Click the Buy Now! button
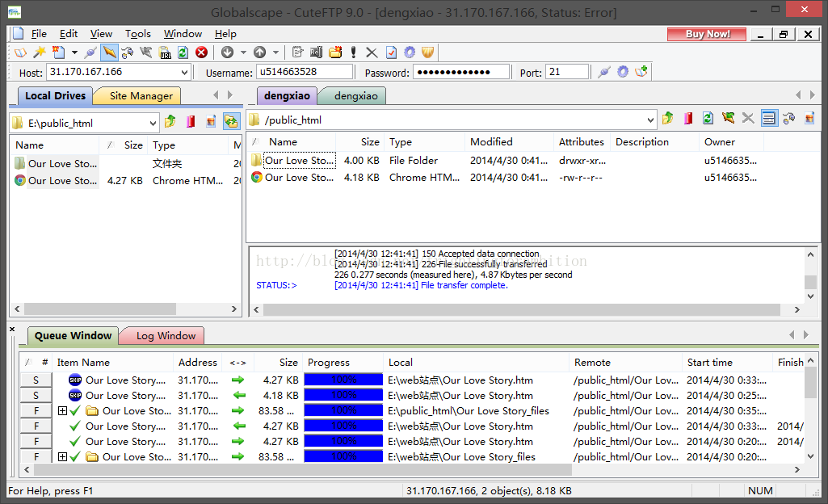The width and height of the screenshot is (828, 504). coord(707,34)
